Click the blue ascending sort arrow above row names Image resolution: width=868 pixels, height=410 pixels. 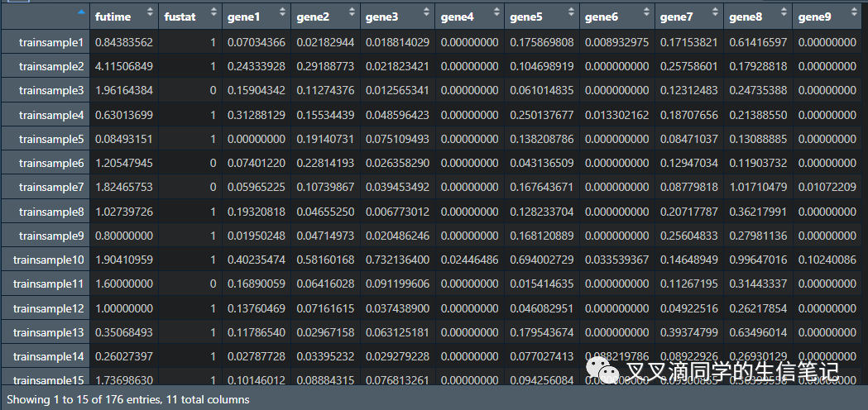coord(81,11)
